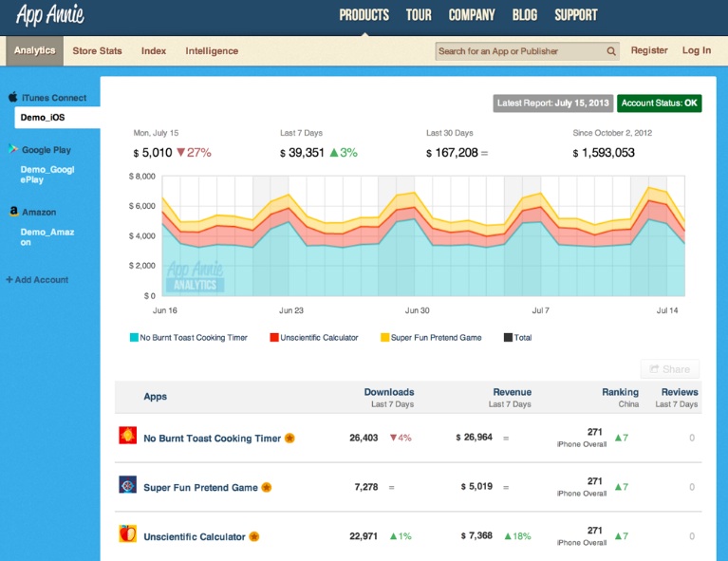Image resolution: width=728 pixels, height=561 pixels.
Task: Click the search magnifier icon
Action: (611, 51)
